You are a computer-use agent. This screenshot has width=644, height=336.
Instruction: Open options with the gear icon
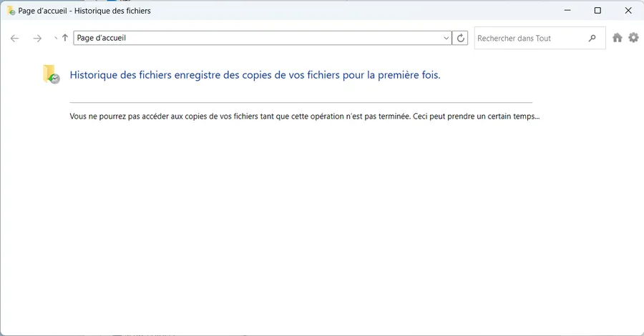[x=634, y=38]
